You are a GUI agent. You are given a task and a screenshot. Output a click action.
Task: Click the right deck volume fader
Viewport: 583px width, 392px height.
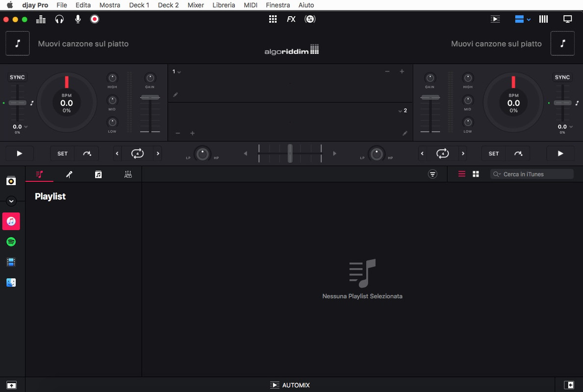430,98
